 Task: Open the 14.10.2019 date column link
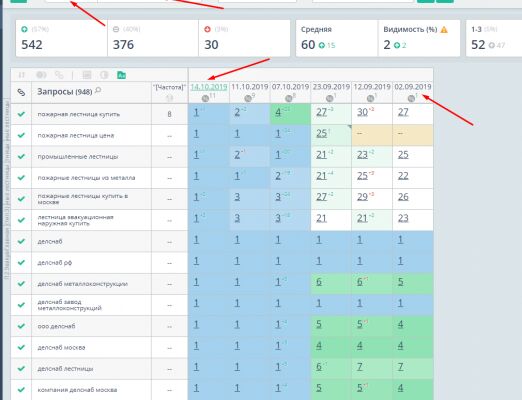(209, 87)
